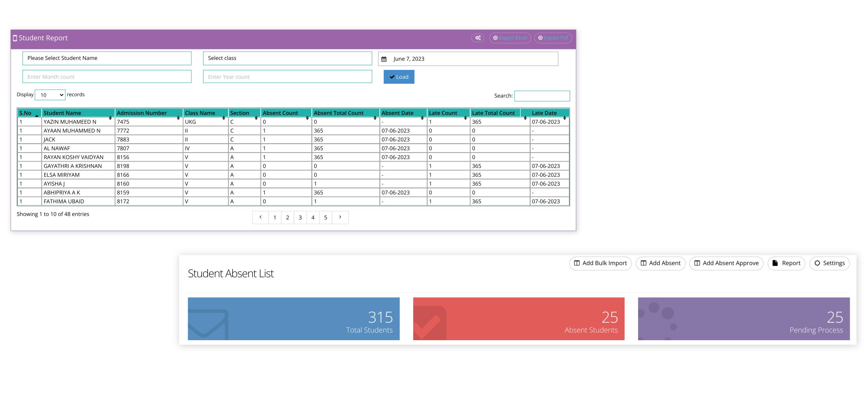This screenshot has width=868, height=398.
Task: Go to next page using right chevron
Action: 340,217
